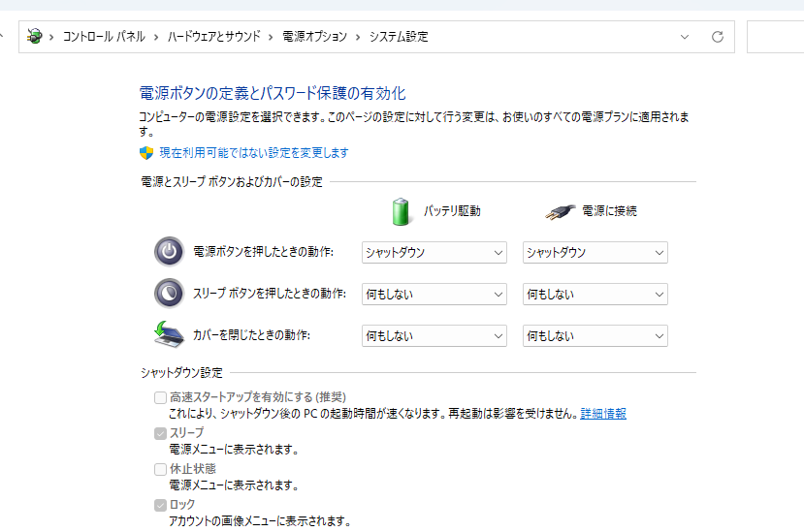Click the sleep button moon icon
804x532 pixels.
click(x=169, y=294)
